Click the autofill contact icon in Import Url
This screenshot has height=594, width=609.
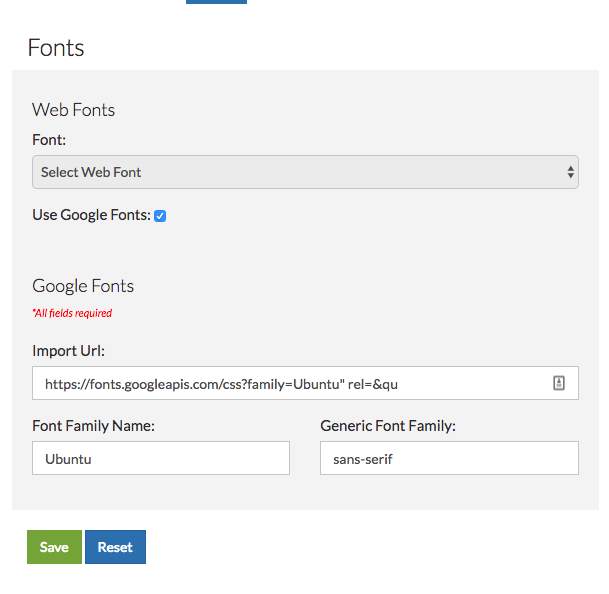coord(559,383)
